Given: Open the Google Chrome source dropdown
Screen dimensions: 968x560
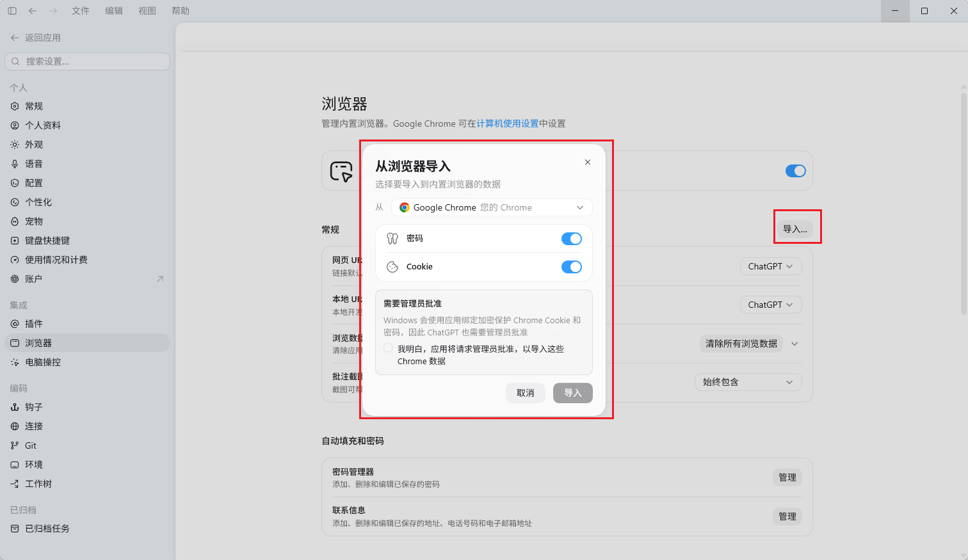Looking at the screenshot, I should pyautogui.click(x=492, y=207).
